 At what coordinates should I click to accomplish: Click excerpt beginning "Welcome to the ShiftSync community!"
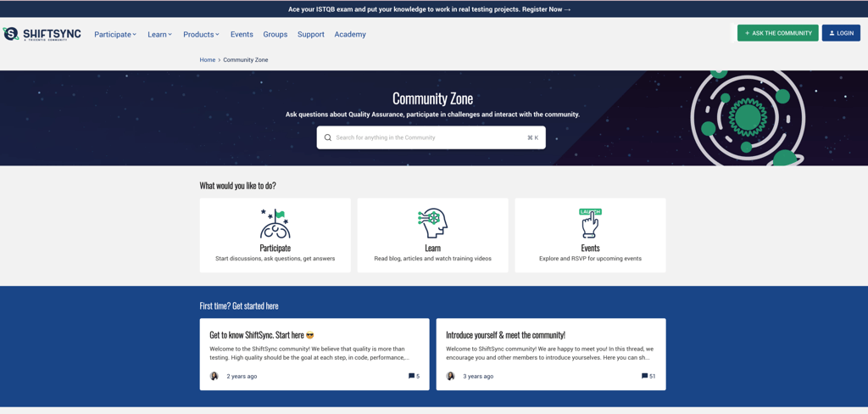pyautogui.click(x=309, y=354)
